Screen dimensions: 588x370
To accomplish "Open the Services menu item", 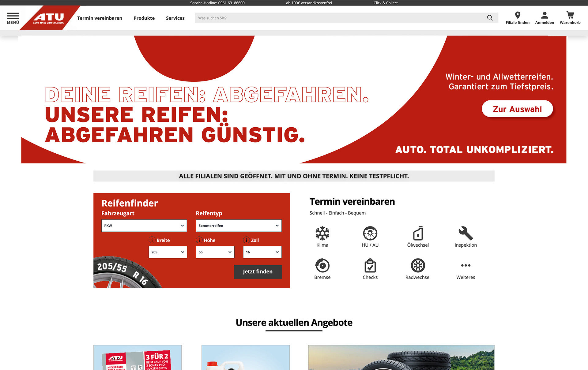I will (175, 18).
